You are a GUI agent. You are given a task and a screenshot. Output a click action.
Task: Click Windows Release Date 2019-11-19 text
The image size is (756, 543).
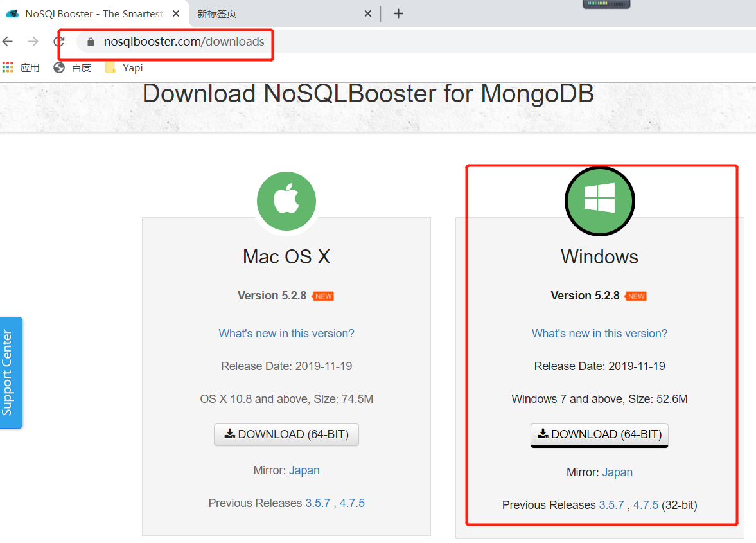pos(599,366)
